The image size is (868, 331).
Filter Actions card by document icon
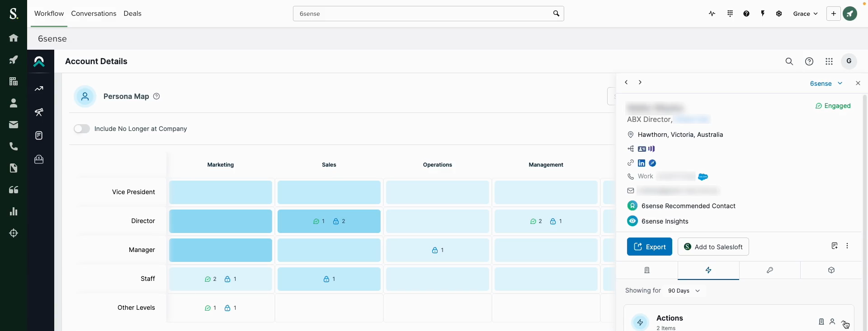[x=821, y=322]
